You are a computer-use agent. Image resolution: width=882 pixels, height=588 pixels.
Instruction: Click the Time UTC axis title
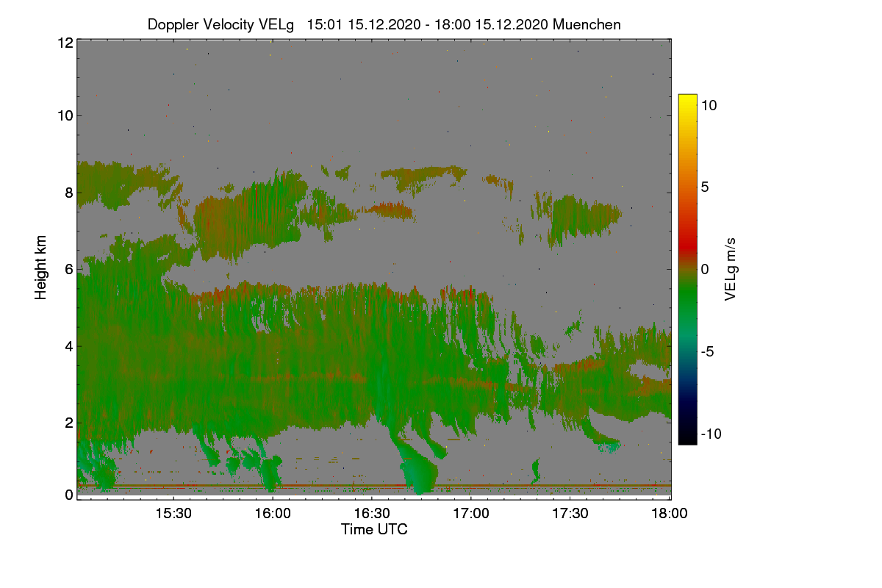coord(374,529)
